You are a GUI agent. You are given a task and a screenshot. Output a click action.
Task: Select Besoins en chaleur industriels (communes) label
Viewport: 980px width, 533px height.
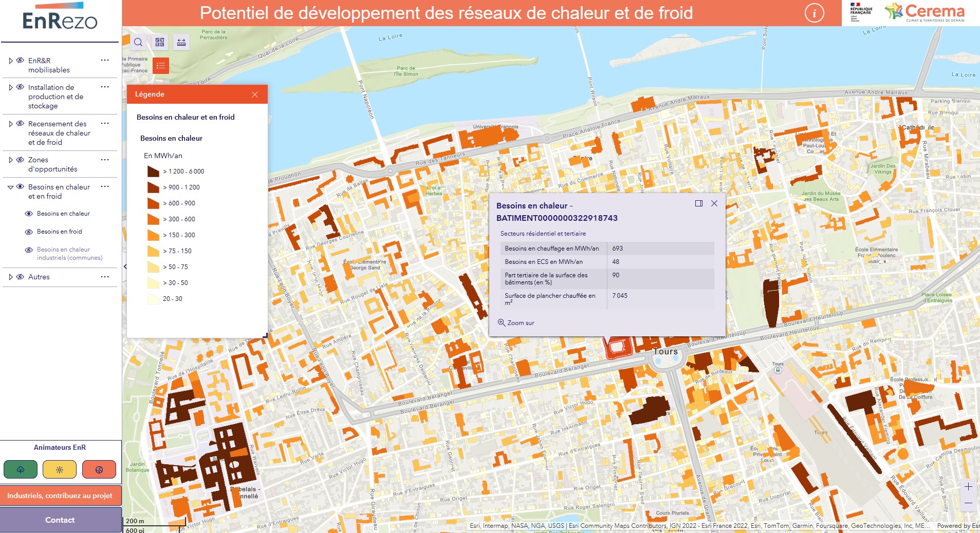(x=69, y=254)
